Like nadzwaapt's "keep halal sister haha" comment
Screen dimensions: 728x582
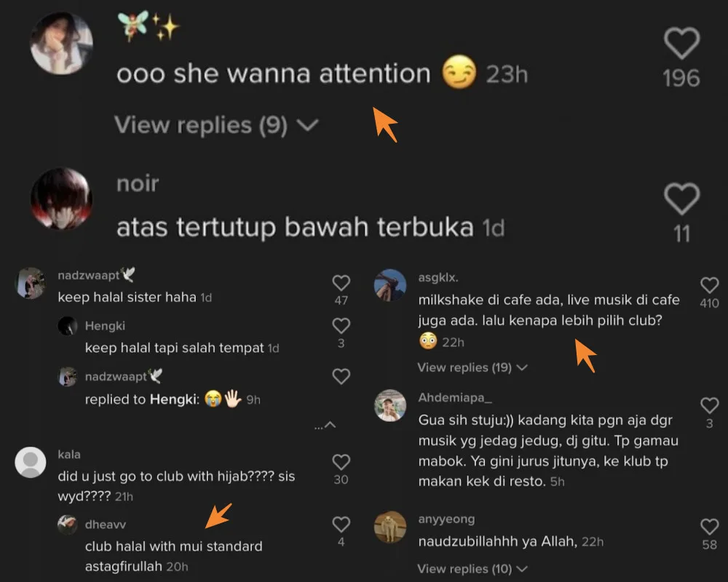point(341,283)
